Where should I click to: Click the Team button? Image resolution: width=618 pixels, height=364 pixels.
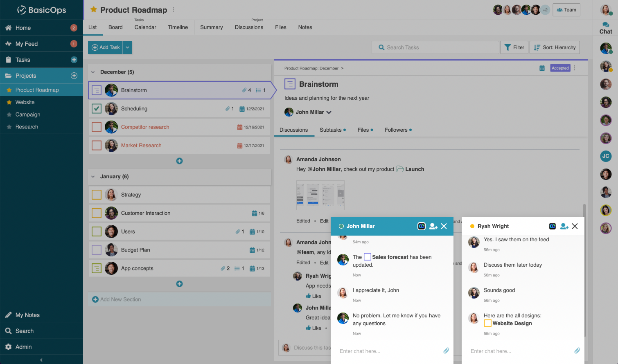click(566, 10)
